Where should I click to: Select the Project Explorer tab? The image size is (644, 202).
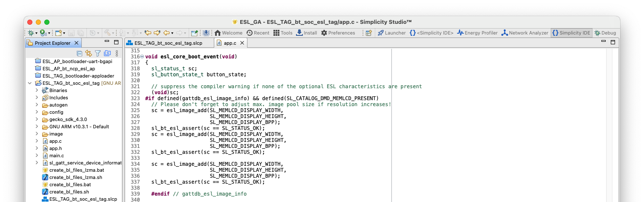click(52, 43)
